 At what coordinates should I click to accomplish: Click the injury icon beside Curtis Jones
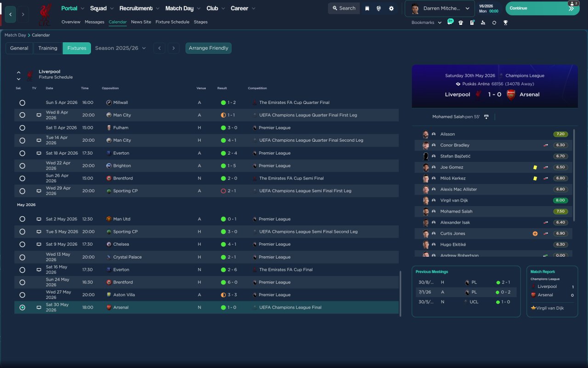tap(535, 234)
